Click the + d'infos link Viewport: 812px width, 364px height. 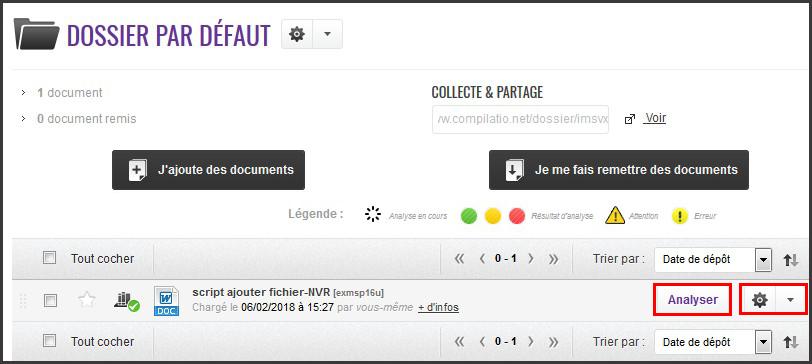(438, 307)
